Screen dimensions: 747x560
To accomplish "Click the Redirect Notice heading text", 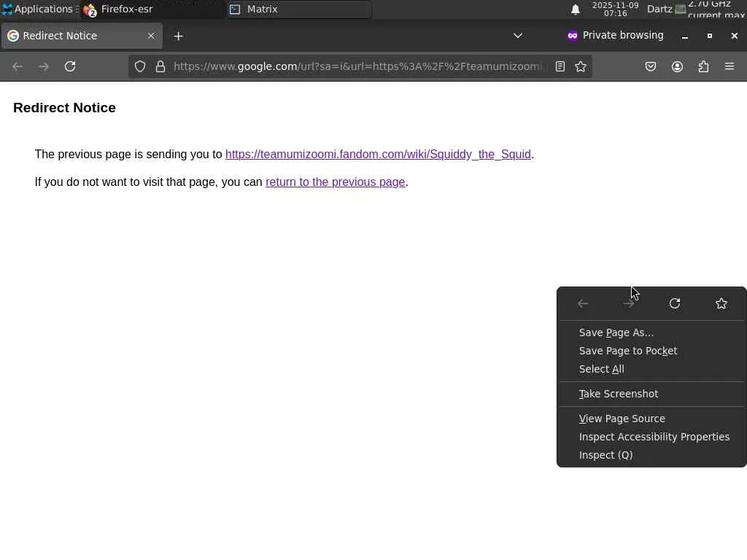I will (x=64, y=108).
